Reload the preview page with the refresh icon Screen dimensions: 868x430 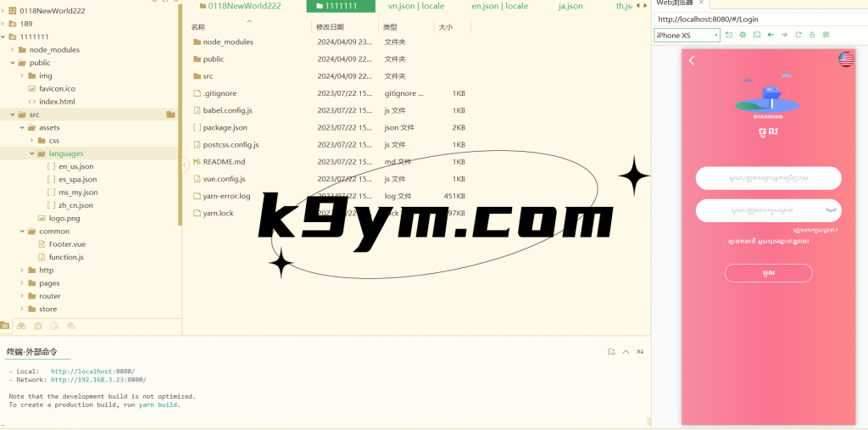[798, 35]
